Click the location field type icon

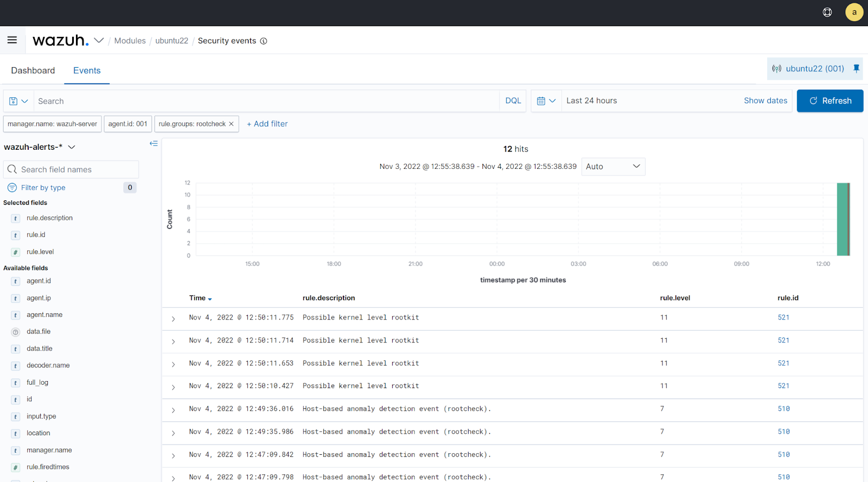pos(16,434)
